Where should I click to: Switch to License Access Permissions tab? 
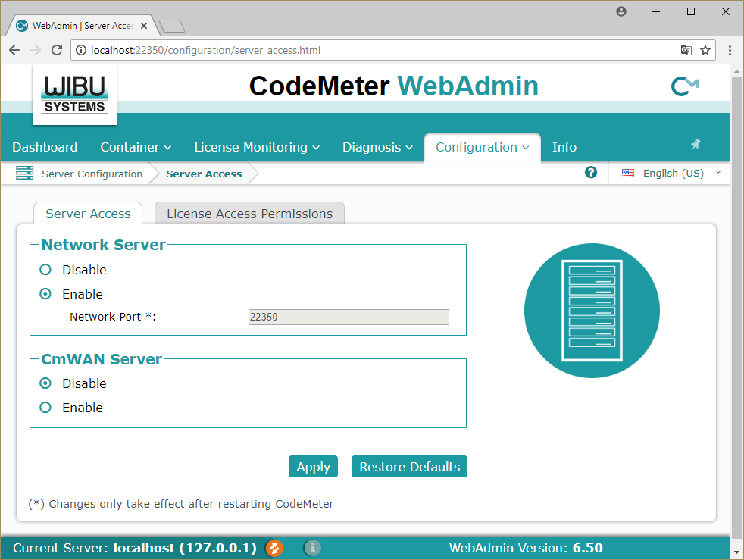click(249, 214)
